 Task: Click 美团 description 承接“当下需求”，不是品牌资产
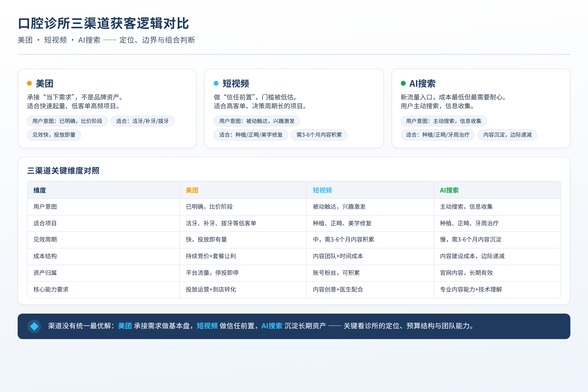pos(75,97)
